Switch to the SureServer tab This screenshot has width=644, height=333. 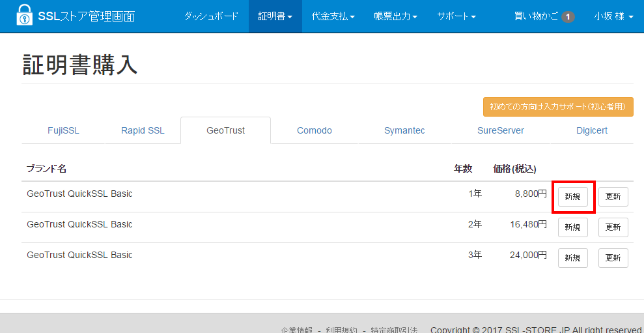tap(501, 131)
